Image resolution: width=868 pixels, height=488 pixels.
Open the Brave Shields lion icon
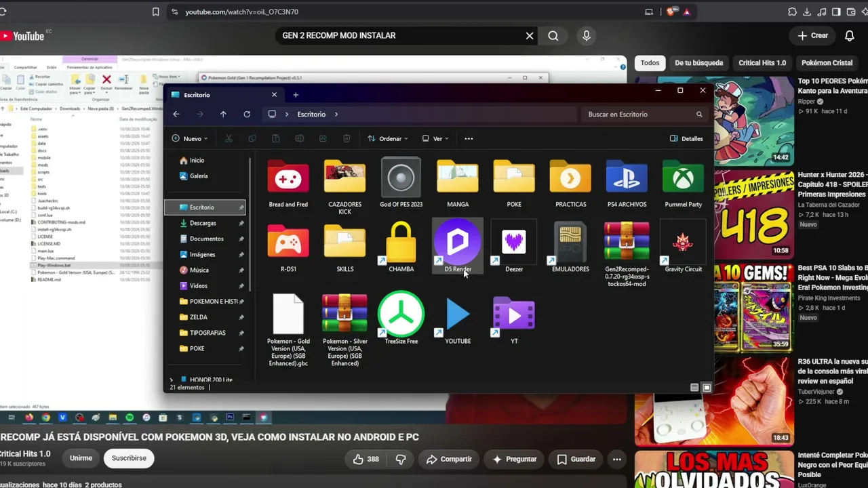tap(671, 12)
